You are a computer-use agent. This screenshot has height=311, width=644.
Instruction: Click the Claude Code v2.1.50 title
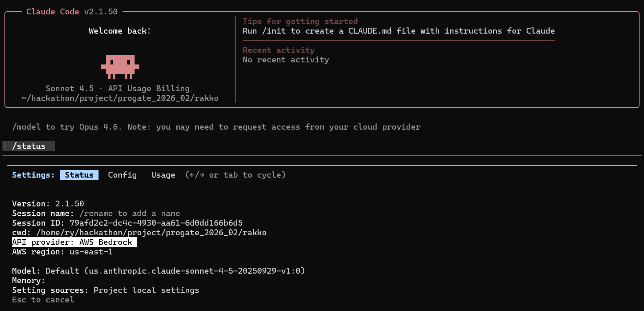coord(72,12)
